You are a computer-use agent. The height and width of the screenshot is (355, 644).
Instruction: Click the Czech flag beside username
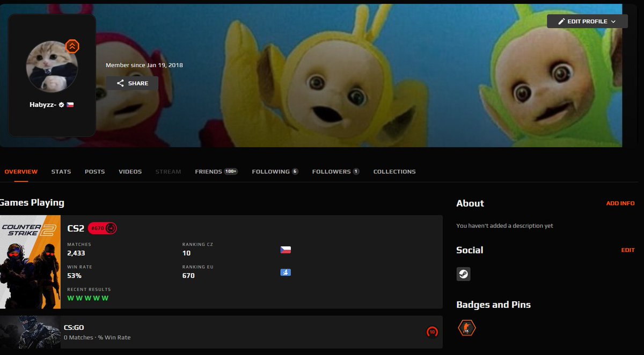70,105
